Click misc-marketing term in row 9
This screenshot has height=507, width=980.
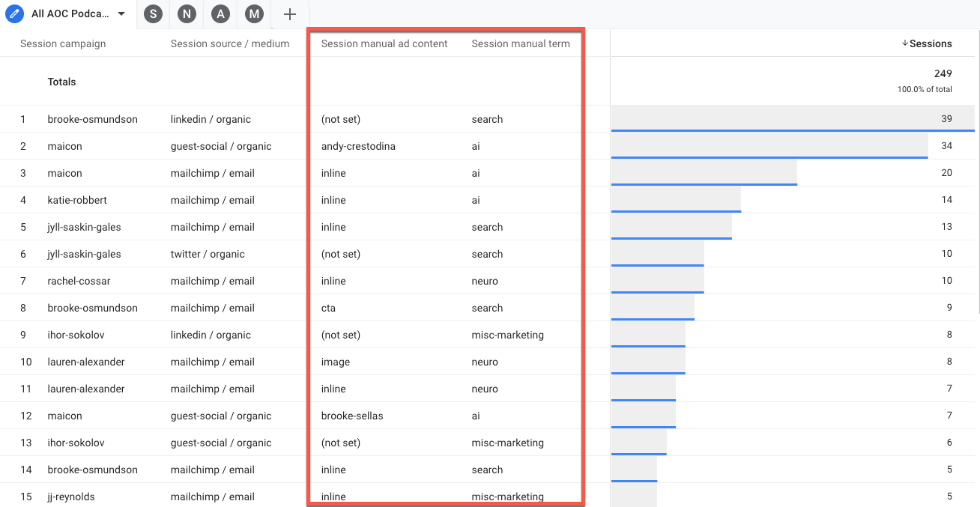pos(508,335)
